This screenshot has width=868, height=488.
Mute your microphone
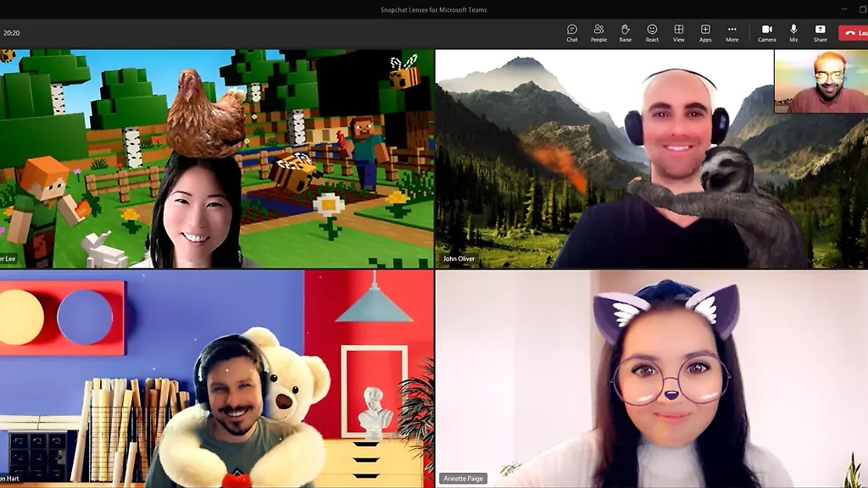[x=793, y=32]
